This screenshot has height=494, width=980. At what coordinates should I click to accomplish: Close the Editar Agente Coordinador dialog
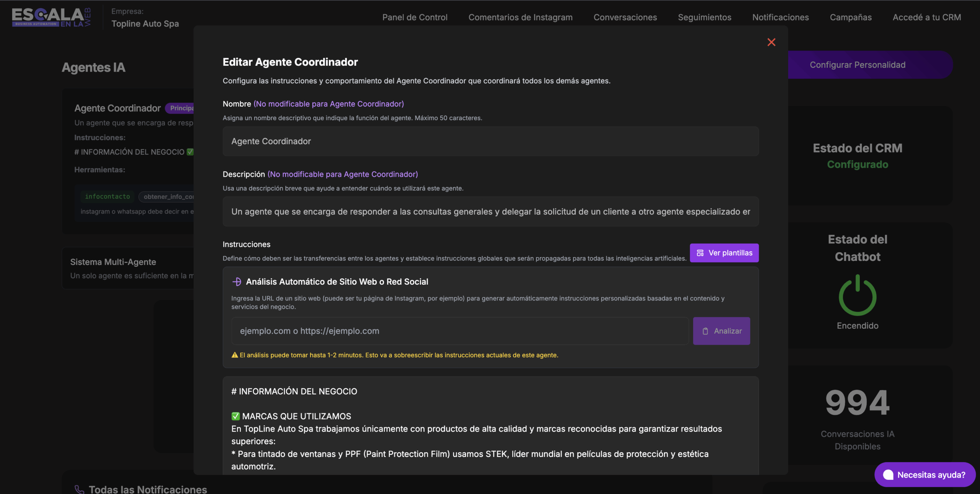[771, 42]
